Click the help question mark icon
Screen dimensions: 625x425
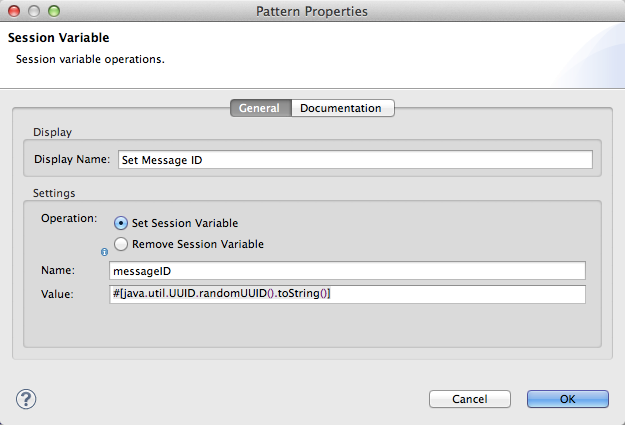tap(26, 399)
